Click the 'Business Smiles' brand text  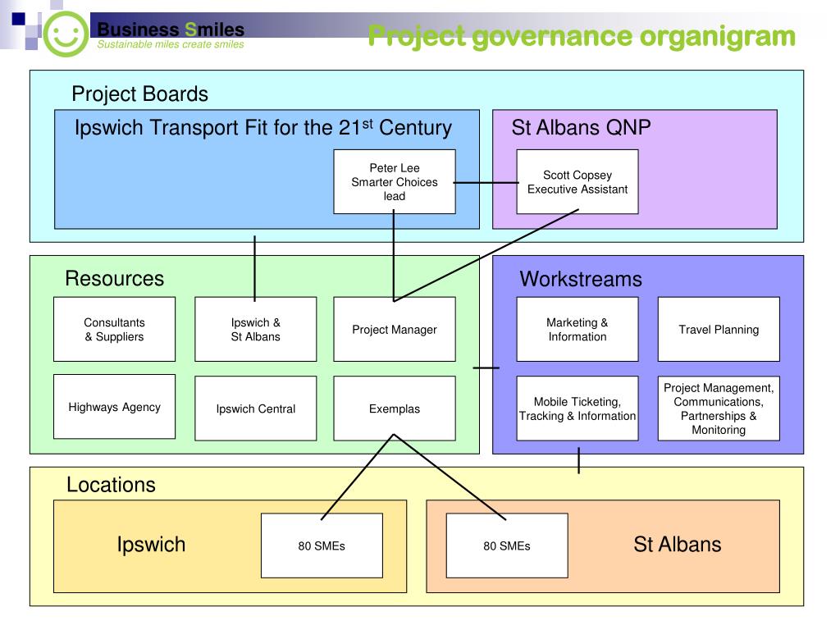click(x=171, y=29)
